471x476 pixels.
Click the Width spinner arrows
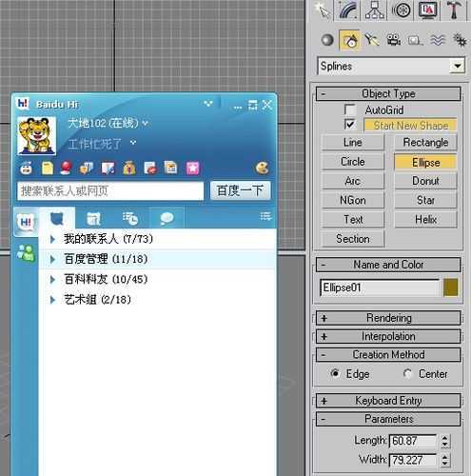pyautogui.click(x=445, y=460)
